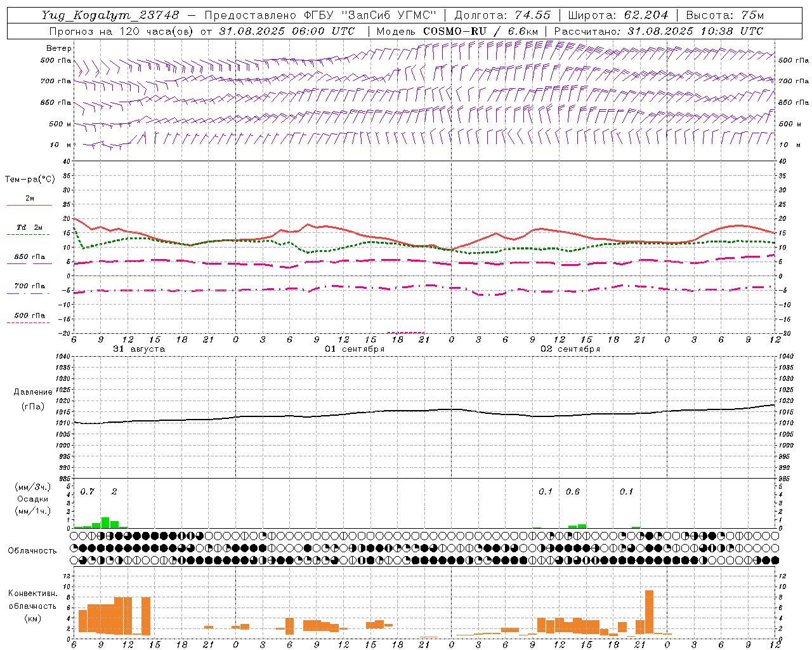This screenshot has width=812, height=650.
Task: Click the station title Yug_Kogalym_23748
Action: [x=110, y=15]
